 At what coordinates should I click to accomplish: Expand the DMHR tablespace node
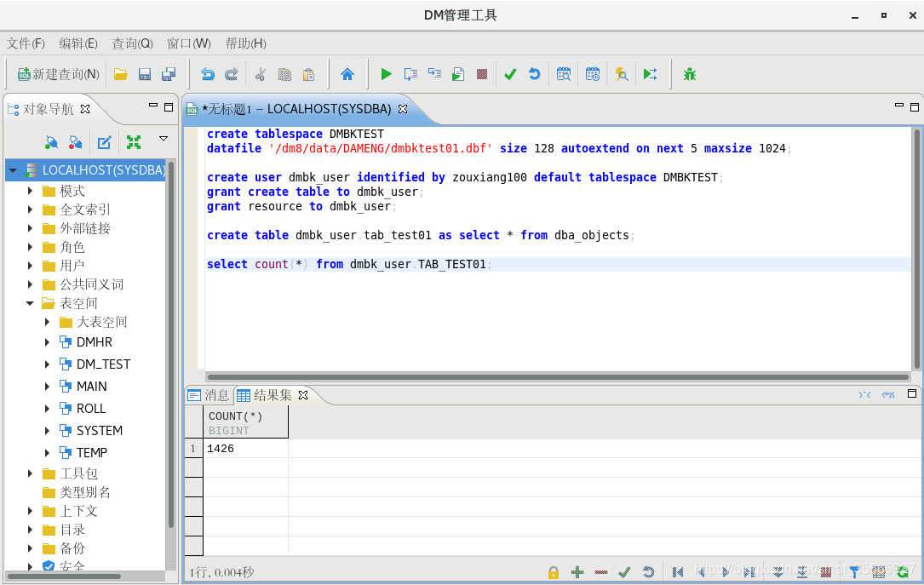[x=47, y=342]
